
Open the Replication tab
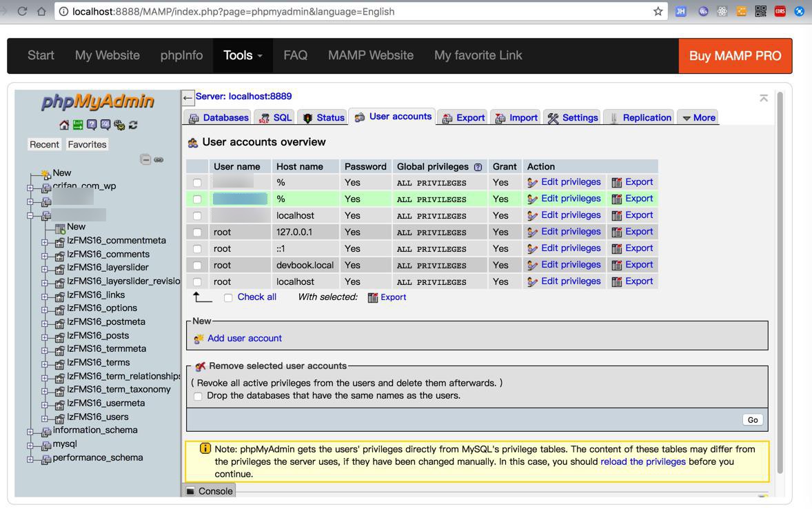click(x=640, y=118)
